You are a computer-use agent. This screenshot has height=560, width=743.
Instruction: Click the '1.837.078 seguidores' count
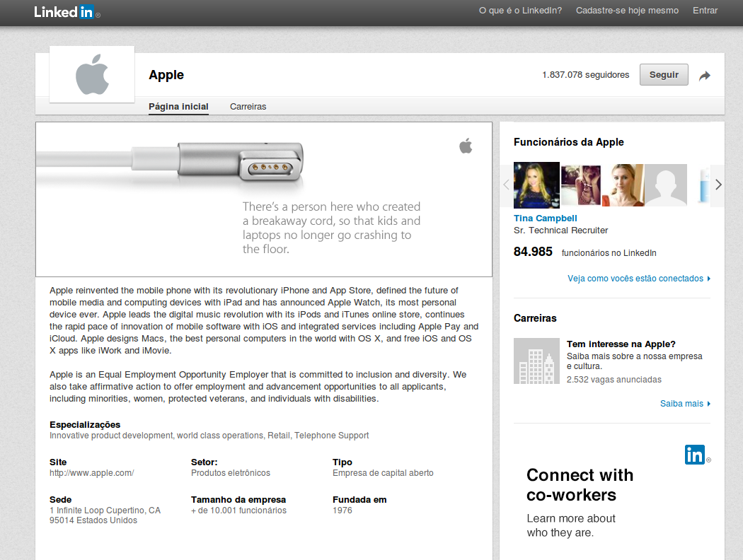(586, 75)
